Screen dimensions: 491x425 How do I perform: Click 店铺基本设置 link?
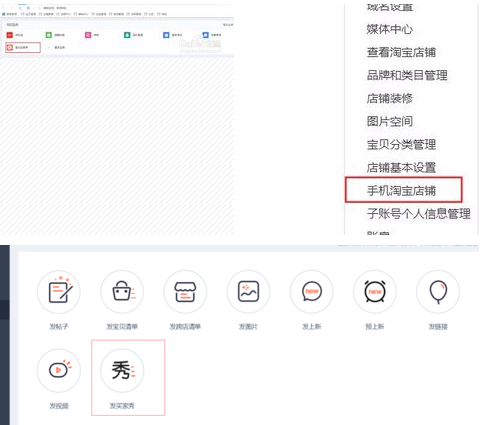[x=401, y=168]
